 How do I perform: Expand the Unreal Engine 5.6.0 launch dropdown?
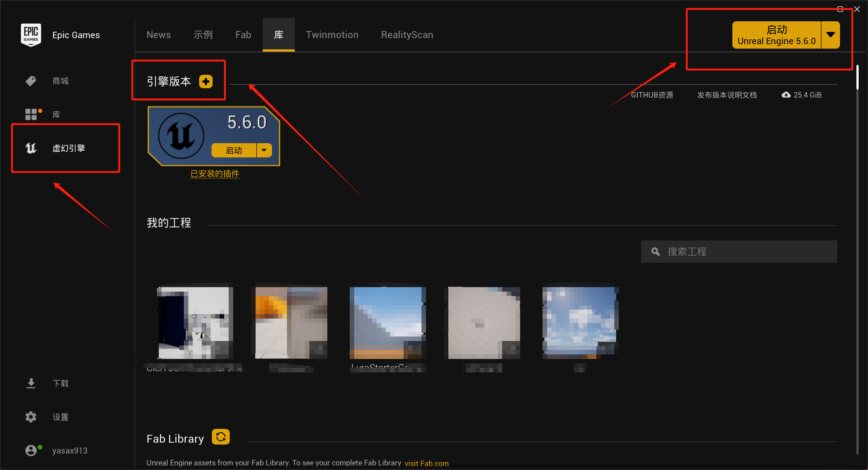coord(830,34)
